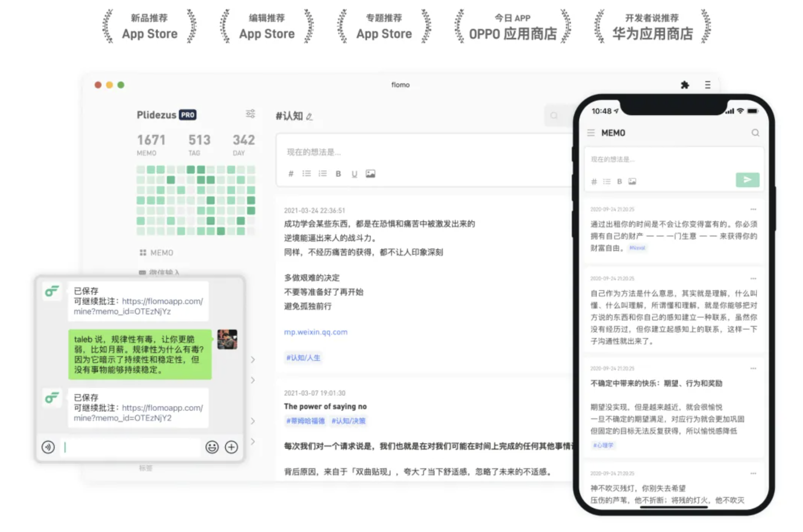Tap hashtag icon in phone editor toolbar

coord(594,182)
